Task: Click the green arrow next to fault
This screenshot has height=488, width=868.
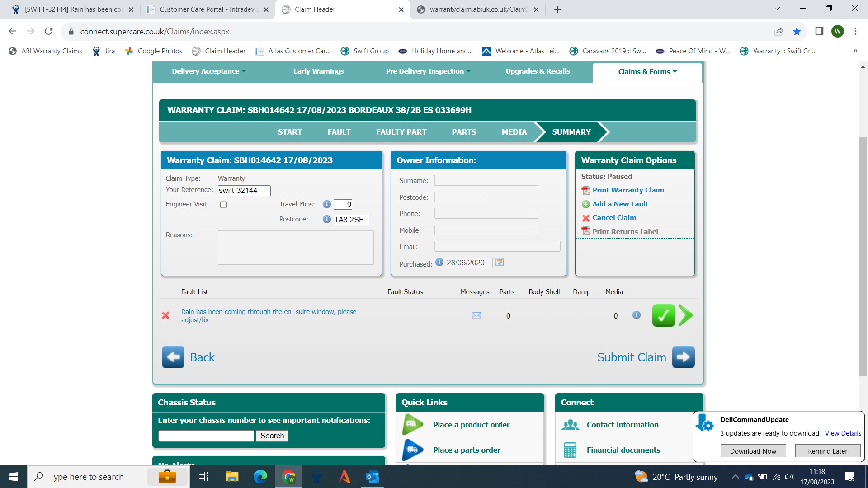Action: (686, 315)
